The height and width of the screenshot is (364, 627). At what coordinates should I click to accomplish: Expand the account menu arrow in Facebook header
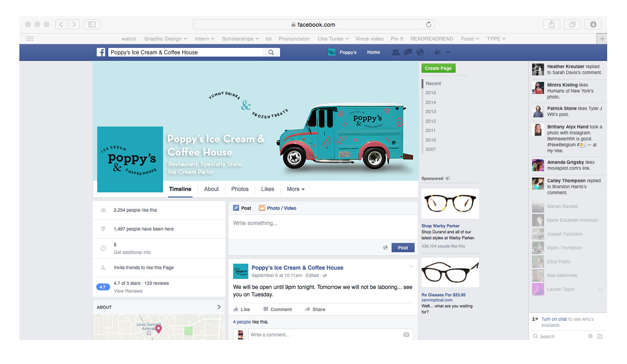click(x=448, y=52)
